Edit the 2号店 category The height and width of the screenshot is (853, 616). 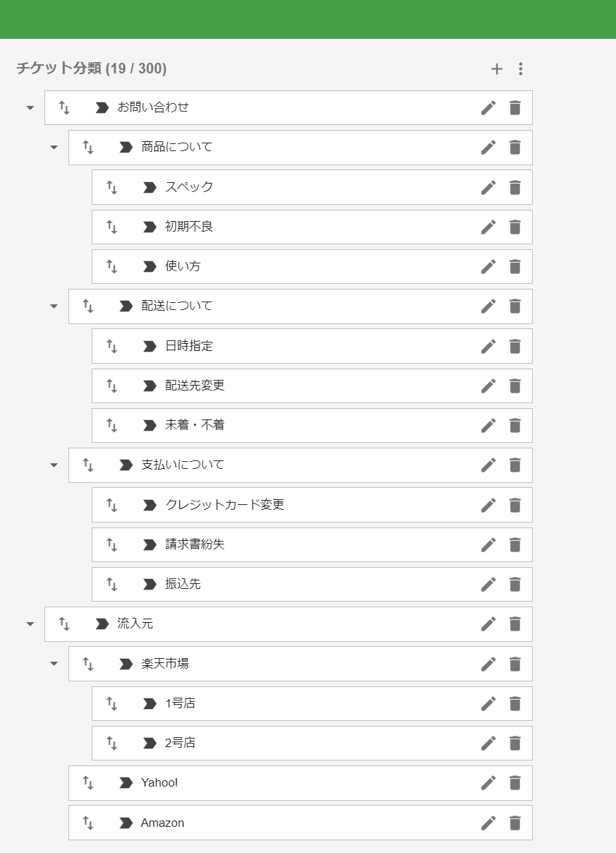tap(488, 743)
